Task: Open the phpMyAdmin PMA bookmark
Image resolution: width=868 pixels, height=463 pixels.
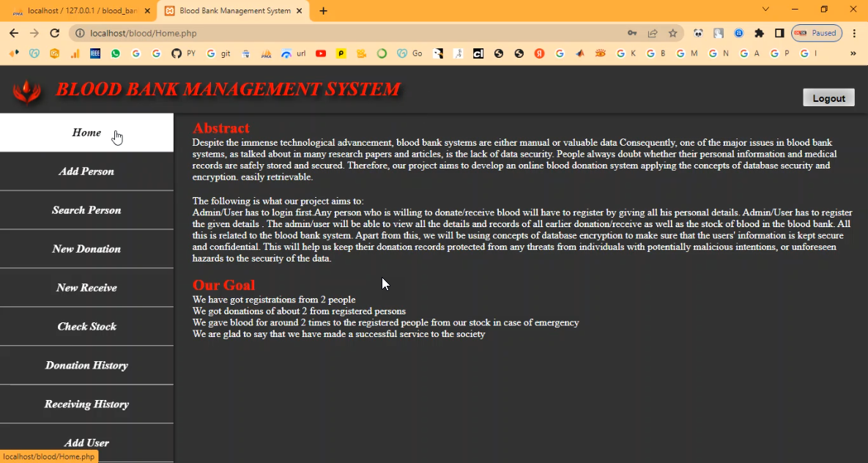Action: pos(267,53)
